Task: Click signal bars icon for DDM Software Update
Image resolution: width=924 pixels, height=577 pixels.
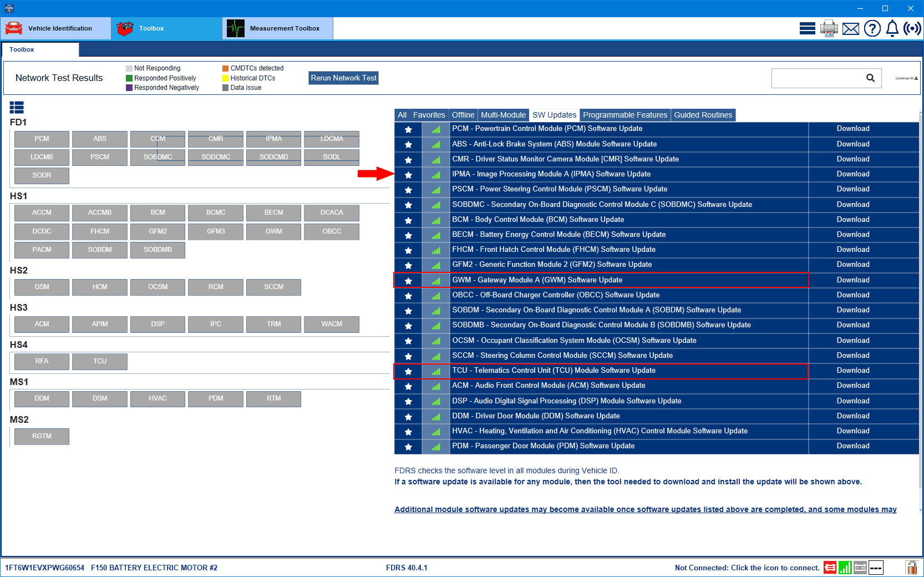Action: coord(436,417)
